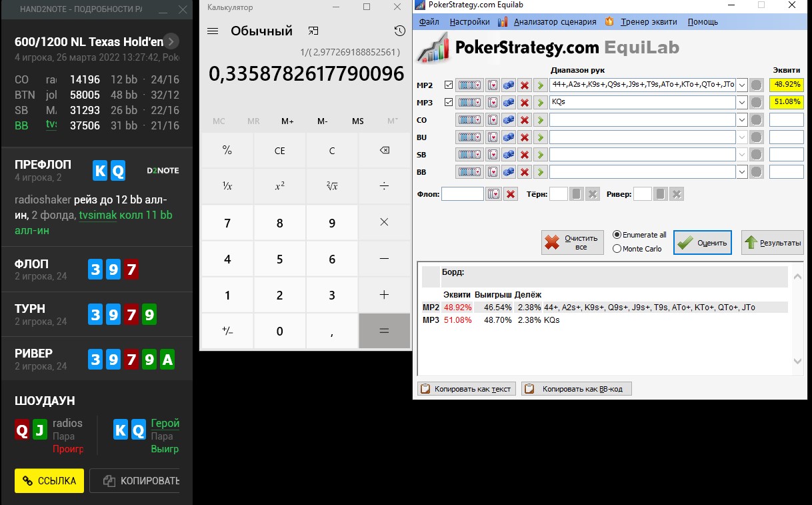812x505 pixels.
Task: Click the green arrow in the MP3 row
Action: click(541, 103)
